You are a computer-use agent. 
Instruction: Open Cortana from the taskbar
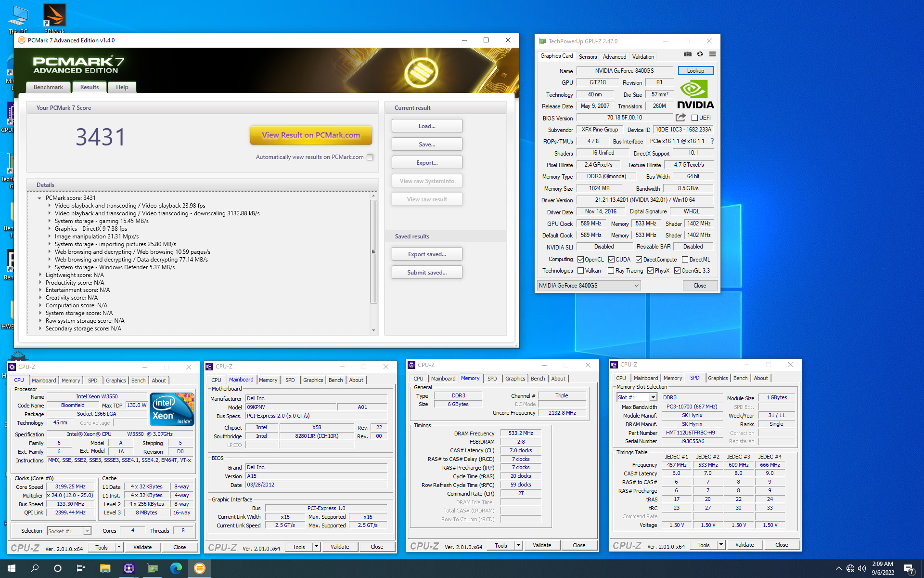point(58,568)
